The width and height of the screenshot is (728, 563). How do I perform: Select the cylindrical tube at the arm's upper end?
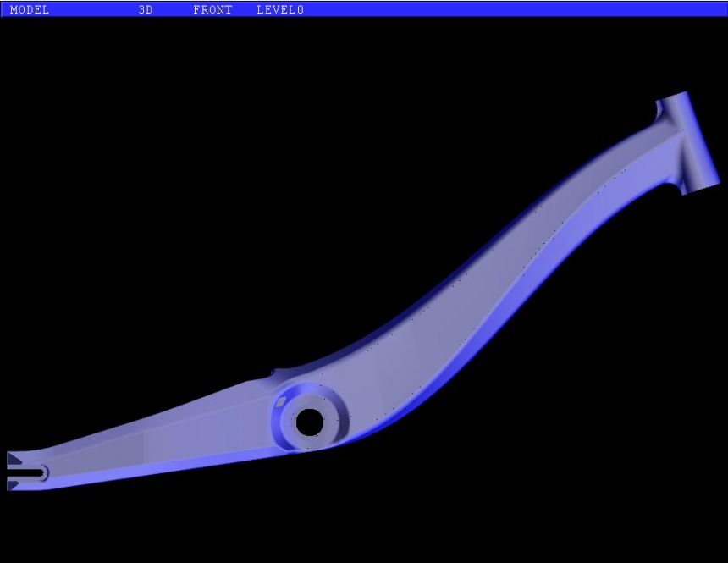687,140
